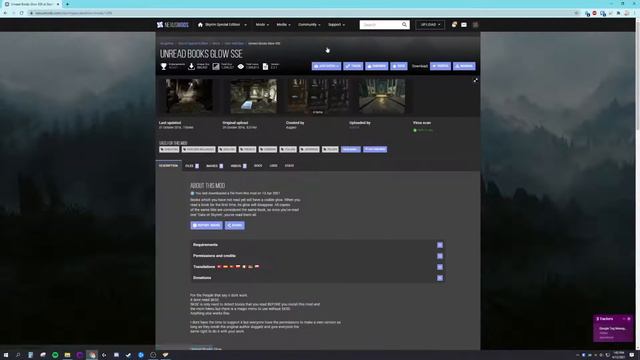
Task: Switch to the Images tab
Action: coord(215,166)
